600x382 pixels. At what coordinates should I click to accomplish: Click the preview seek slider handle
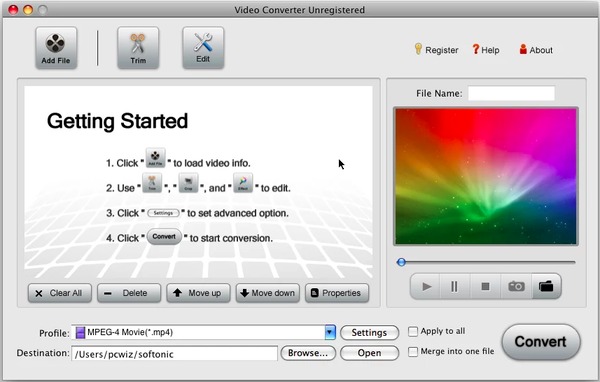tap(401, 262)
